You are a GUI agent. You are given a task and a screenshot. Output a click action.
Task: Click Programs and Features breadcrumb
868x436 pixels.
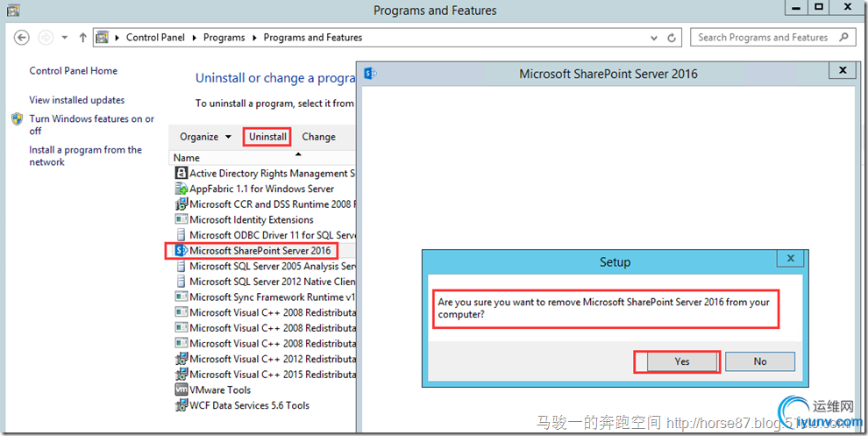click(313, 38)
